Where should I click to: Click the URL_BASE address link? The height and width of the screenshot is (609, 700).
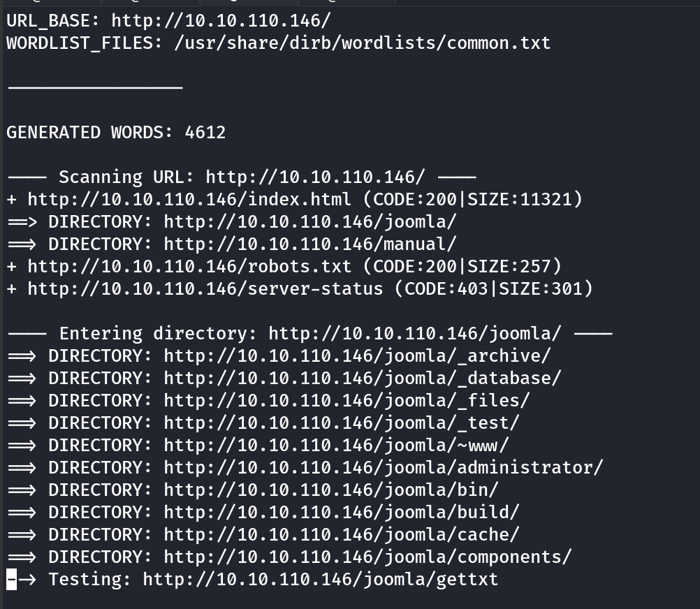click(221, 20)
